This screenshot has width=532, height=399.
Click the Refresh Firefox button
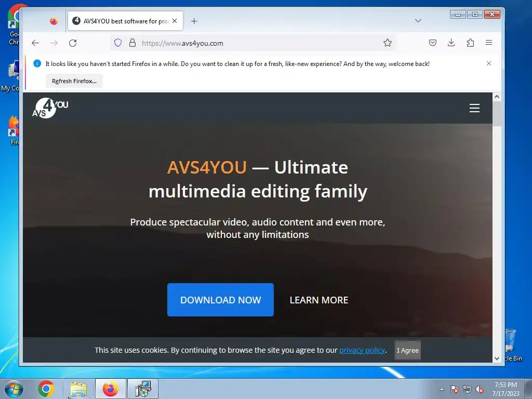[x=74, y=81]
